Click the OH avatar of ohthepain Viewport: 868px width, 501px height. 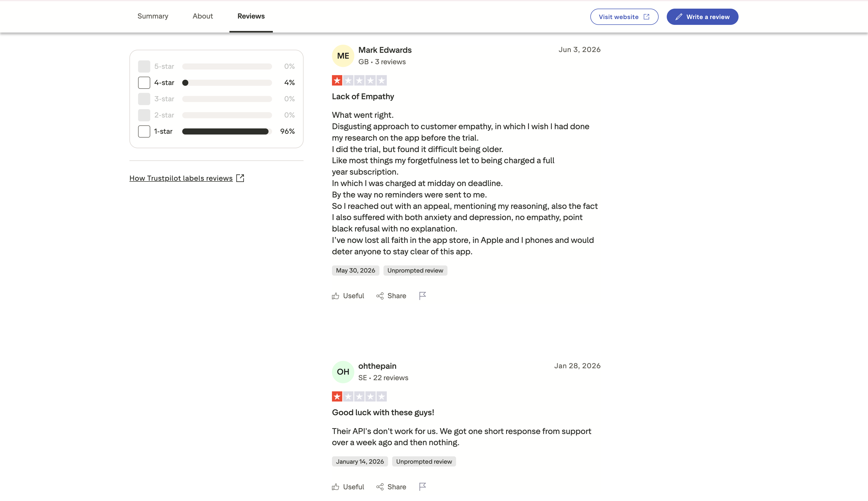[x=343, y=372]
